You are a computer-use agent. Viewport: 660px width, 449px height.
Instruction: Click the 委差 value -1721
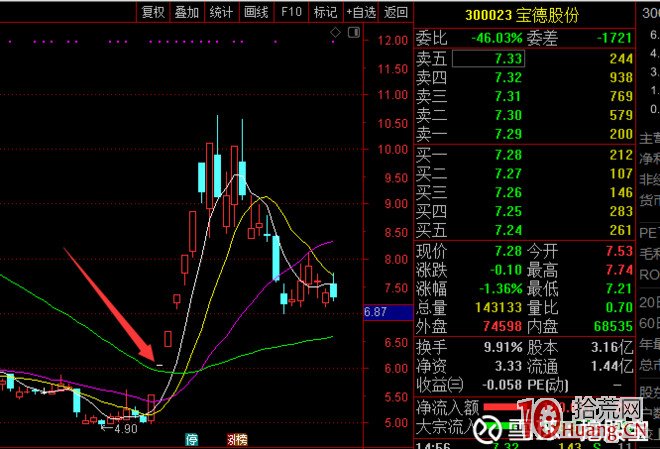pyautogui.click(x=615, y=38)
